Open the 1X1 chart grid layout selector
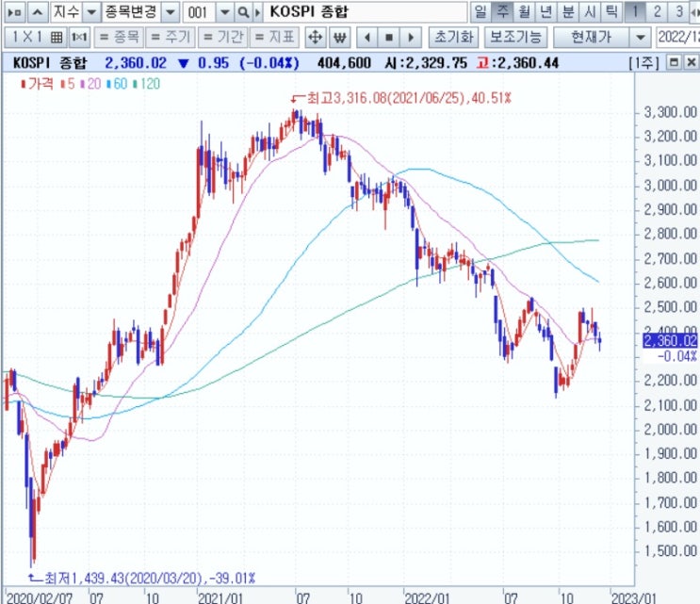Image resolution: width=700 pixels, height=604 pixels. click(36, 37)
